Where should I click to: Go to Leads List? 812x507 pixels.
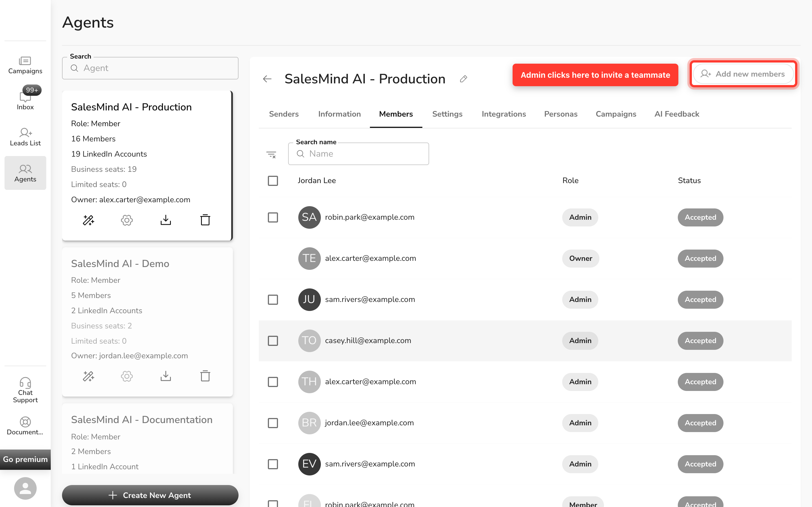(x=25, y=137)
